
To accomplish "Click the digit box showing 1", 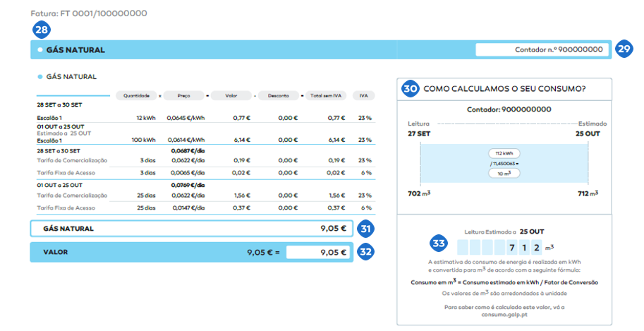I will tap(524, 248).
